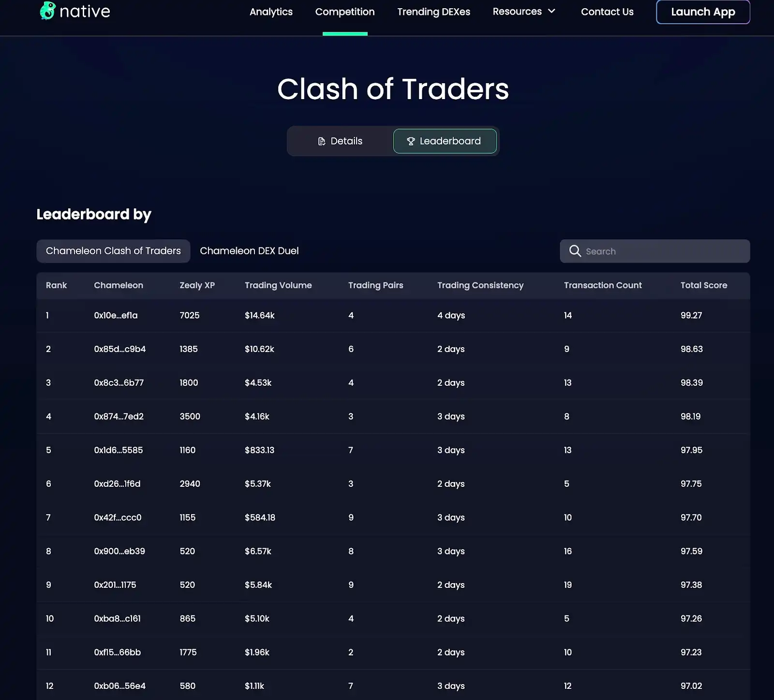This screenshot has height=700, width=774.
Task: Click the trophy icon on Leaderboard
Action: click(411, 141)
